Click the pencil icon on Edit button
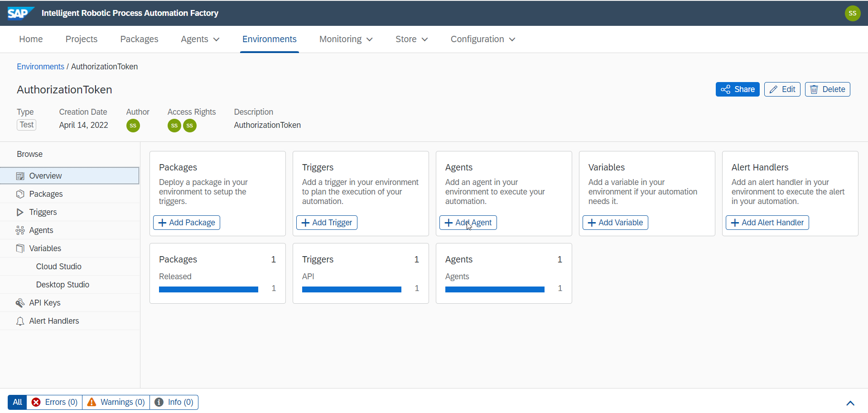 pos(773,89)
